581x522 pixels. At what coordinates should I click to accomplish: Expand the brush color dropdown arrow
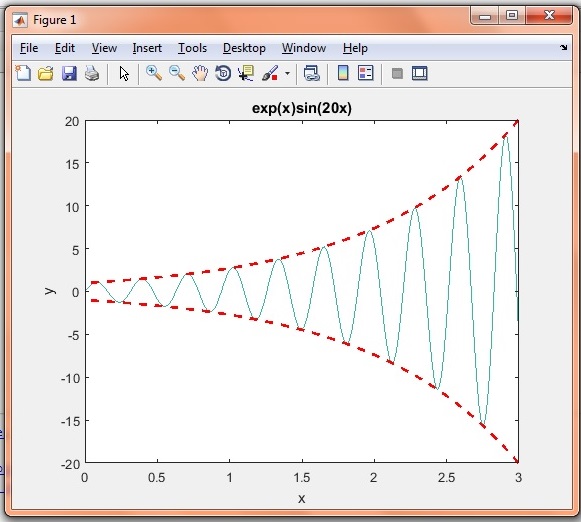[288, 73]
